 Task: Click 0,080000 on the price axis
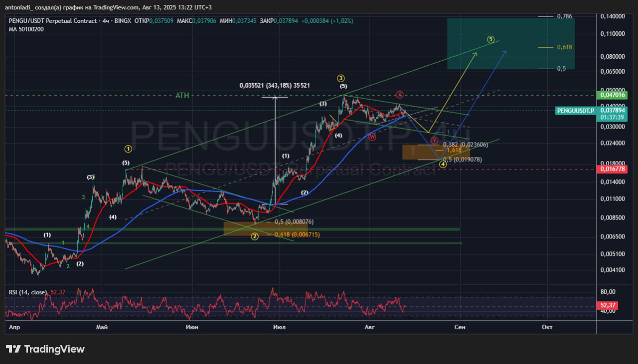[613, 57]
